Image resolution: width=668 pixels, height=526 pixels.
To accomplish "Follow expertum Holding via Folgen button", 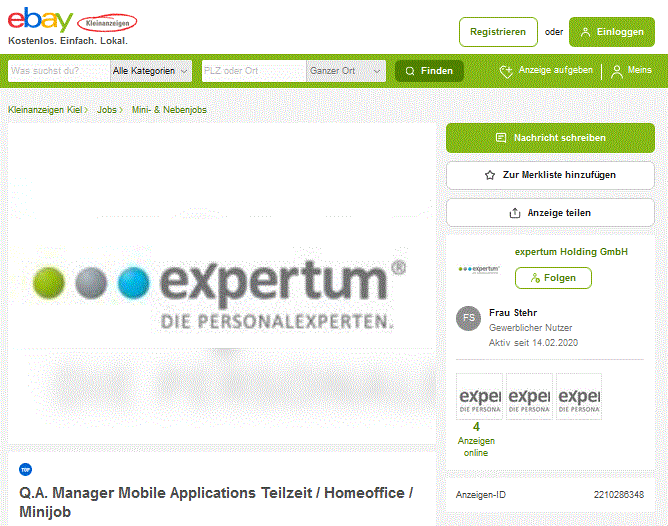I will coord(553,278).
